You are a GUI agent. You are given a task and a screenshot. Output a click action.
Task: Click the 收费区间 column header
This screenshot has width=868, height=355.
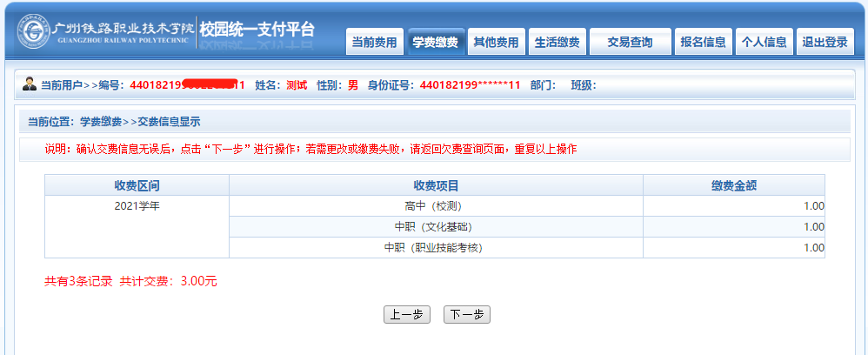(137, 185)
